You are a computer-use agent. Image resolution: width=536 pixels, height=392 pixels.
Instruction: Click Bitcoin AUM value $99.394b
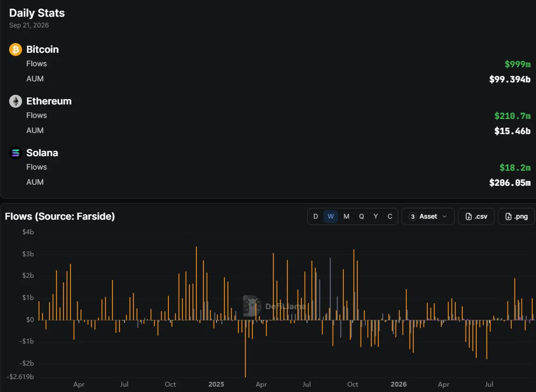pyautogui.click(x=510, y=79)
